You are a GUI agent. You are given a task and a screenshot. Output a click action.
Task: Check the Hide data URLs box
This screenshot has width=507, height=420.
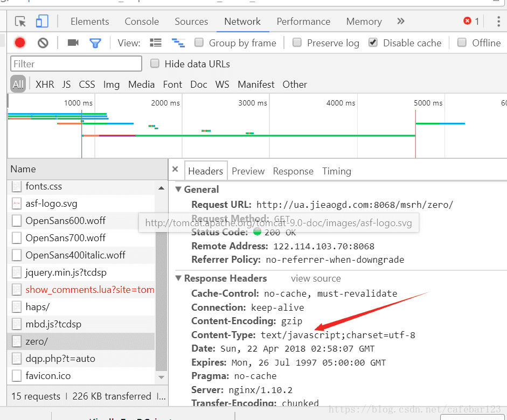pyautogui.click(x=155, y=64)
